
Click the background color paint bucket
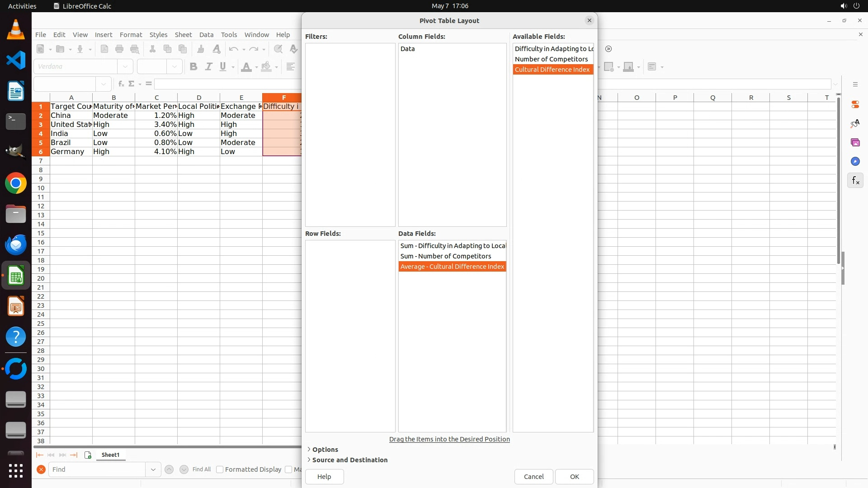click(x=266, y=67)
